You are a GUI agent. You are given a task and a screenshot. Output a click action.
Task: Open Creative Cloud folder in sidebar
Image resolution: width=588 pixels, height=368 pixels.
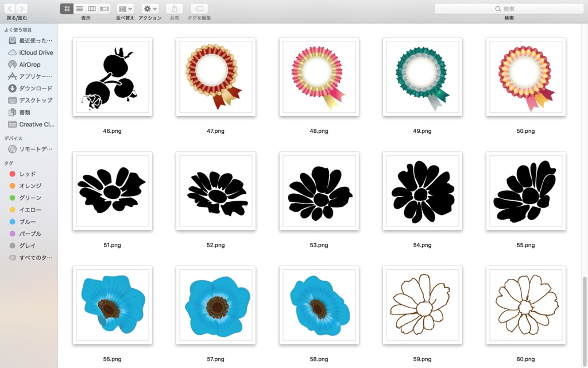[30, 124]
